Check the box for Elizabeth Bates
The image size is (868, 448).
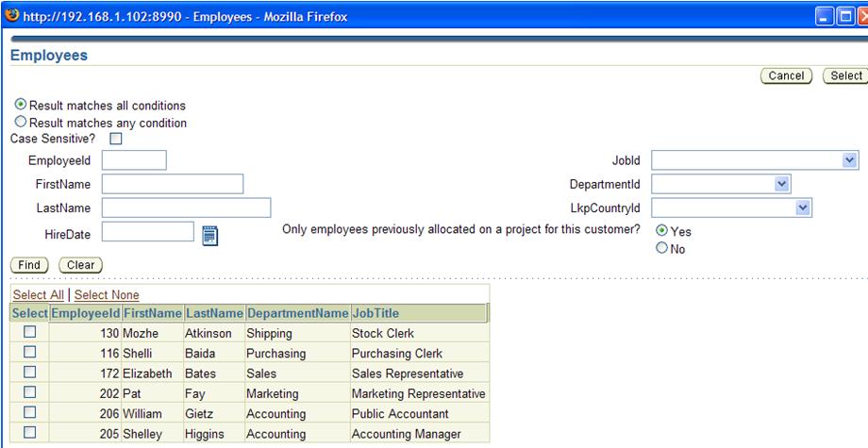click(x=30, y=372)
